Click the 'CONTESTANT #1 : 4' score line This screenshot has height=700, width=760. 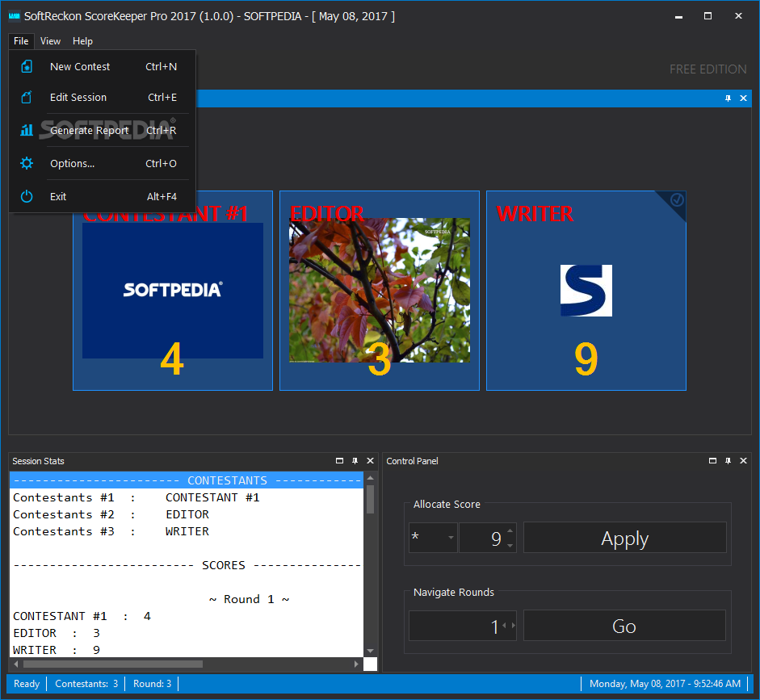coord(82,616)
